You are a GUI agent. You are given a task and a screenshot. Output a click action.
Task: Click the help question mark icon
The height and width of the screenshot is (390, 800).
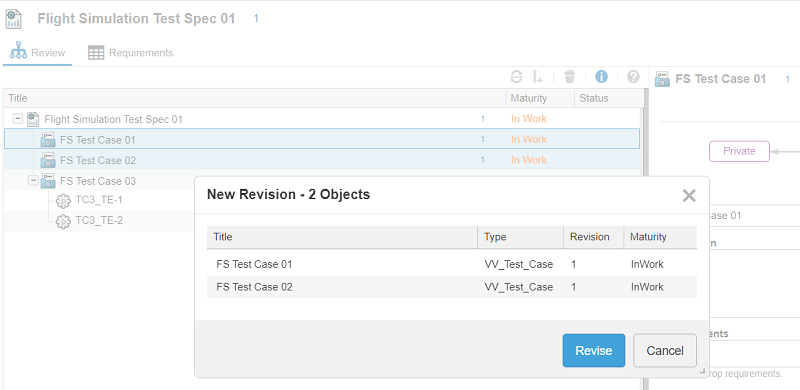pyautogui.click(x=633, y=77)
